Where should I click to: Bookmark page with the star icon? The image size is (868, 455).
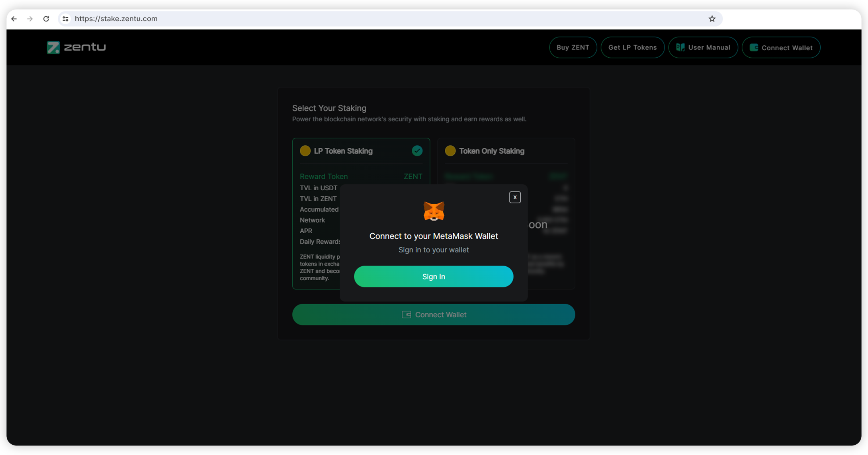click(x=712, y=19)
